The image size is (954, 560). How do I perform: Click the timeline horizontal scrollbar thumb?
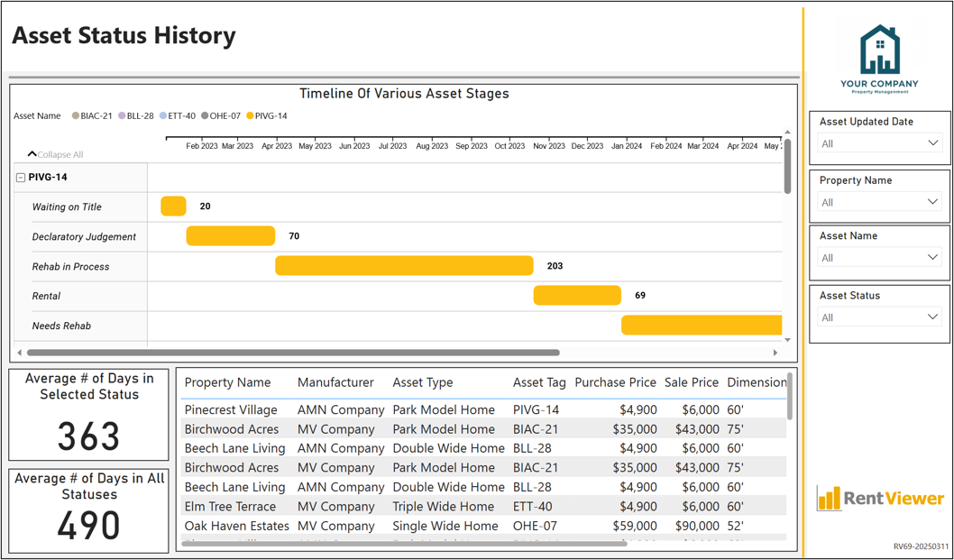(293, 353)
